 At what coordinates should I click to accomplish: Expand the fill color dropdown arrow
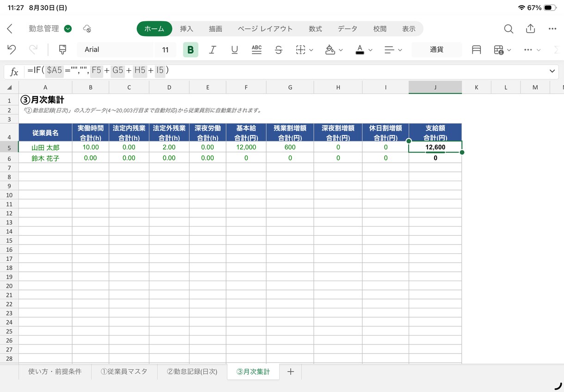point(341,50)
